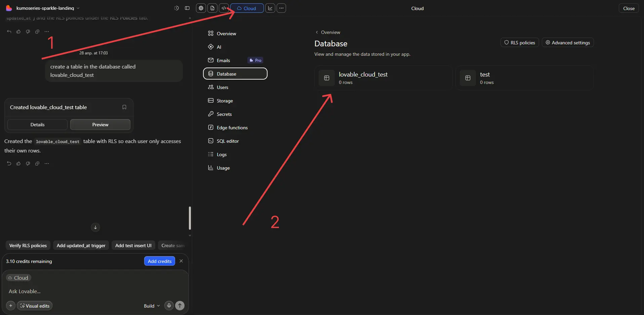Open the more options toolbar menu

coord(281,8)
